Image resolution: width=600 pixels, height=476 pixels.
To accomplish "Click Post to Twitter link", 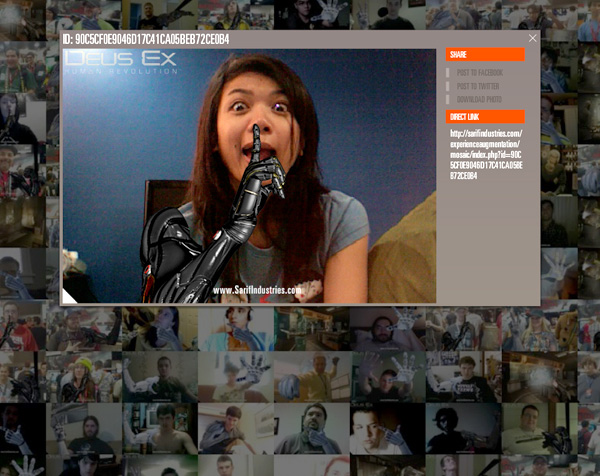I will pos(478,86).
